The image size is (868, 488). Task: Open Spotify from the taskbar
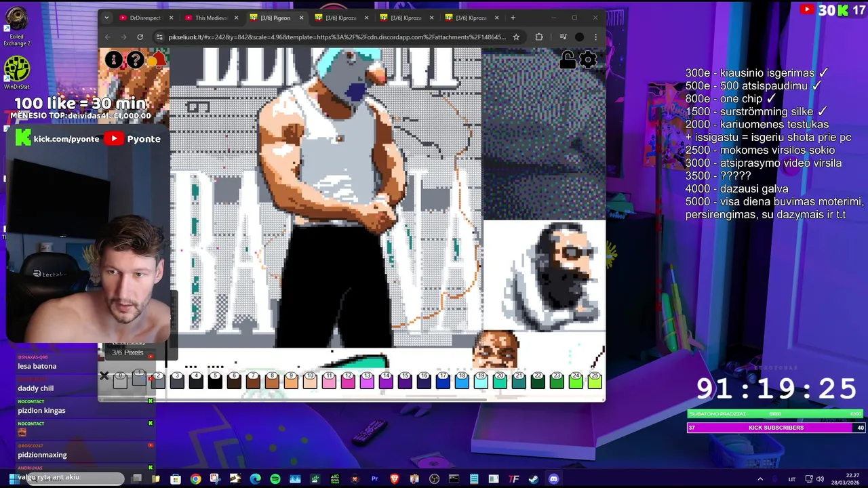pyautogui.click(x=275, y=479)
